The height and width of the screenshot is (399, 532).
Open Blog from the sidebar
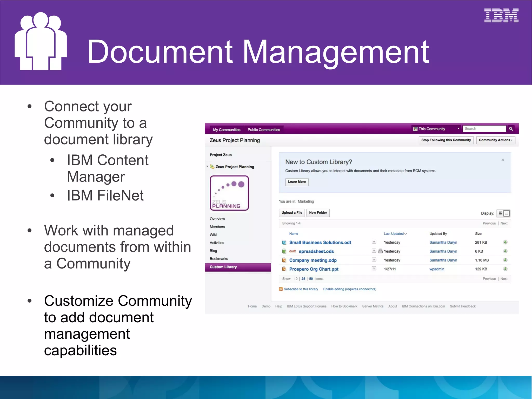click(x=213, y=251)
